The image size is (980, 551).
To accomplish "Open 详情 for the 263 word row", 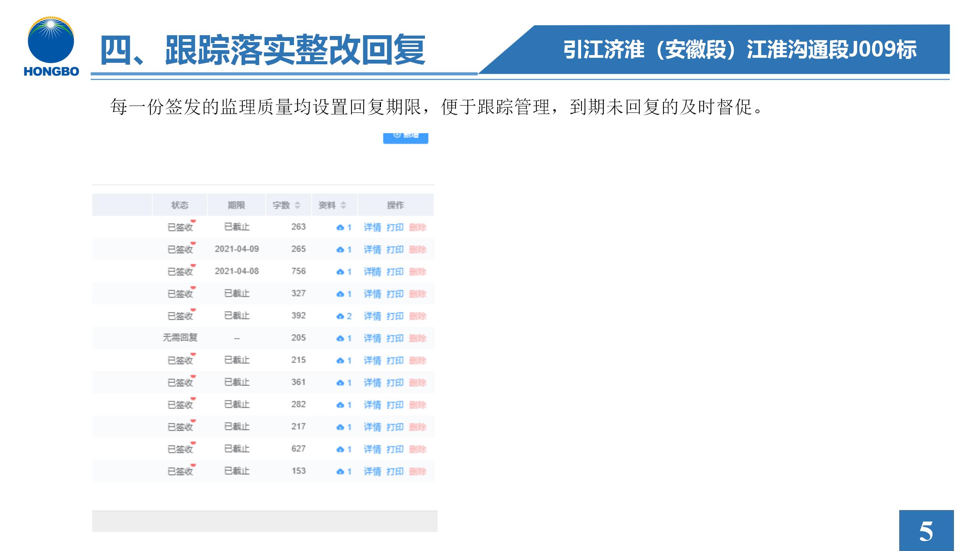I will [x=372, y=228].
